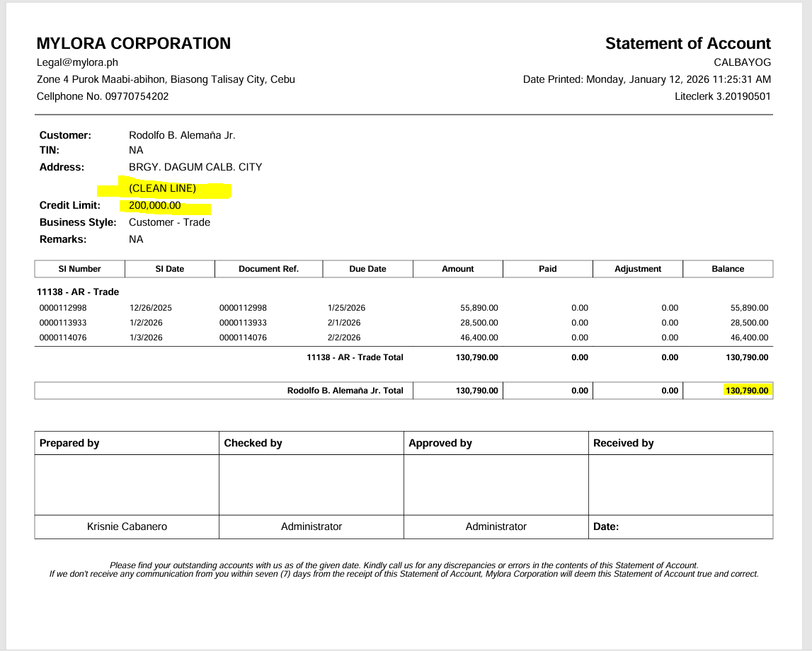Screen dimensions: 812x651
Task: Click the SI date 1/2/2026
Action: click(146, 323)
